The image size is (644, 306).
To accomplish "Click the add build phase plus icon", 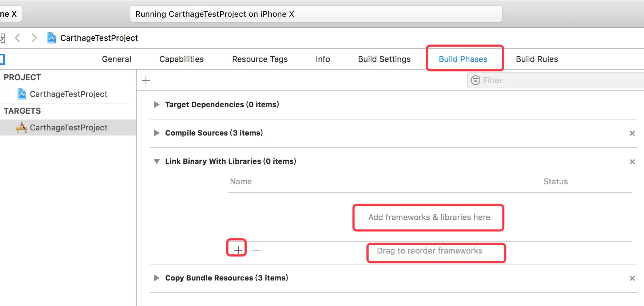I will click(146, 81).
